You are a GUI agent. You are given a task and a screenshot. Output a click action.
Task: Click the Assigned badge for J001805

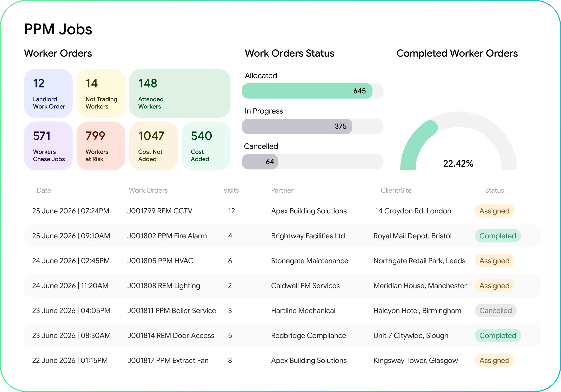(495, 261)
